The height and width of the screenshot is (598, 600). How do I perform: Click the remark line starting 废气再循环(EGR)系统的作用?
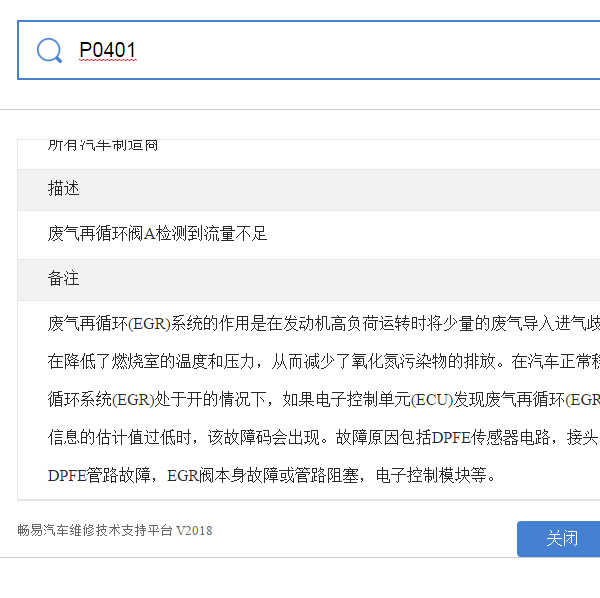[324, 324]
